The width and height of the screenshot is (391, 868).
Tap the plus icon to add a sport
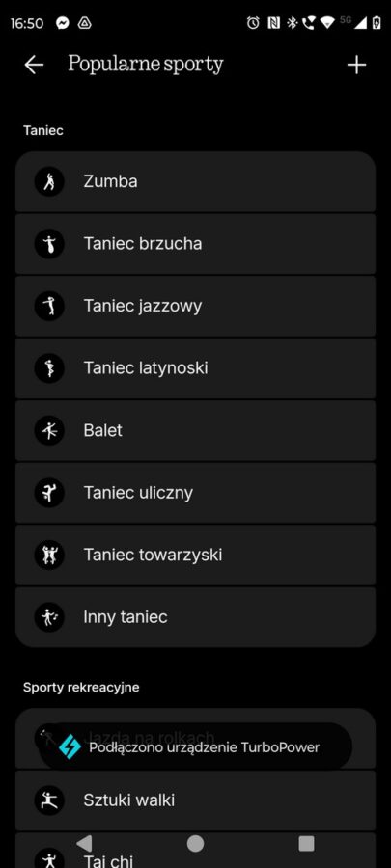[x=356, y=65]
